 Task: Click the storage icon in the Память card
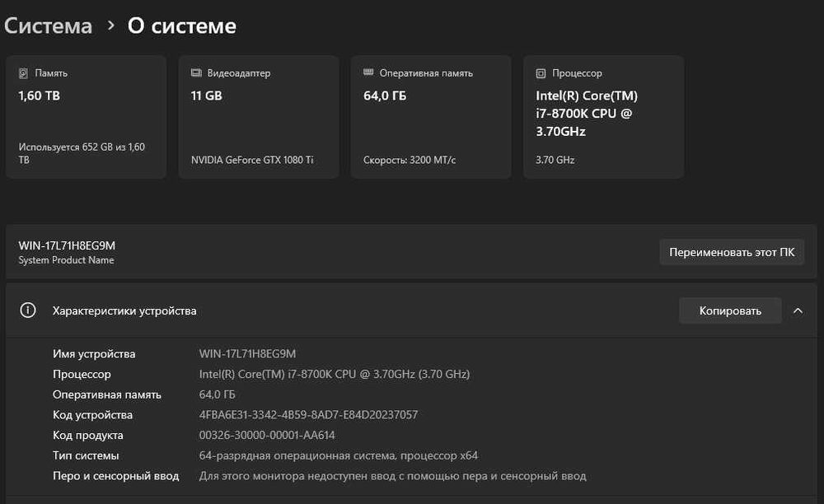click(x=23, y=73)
